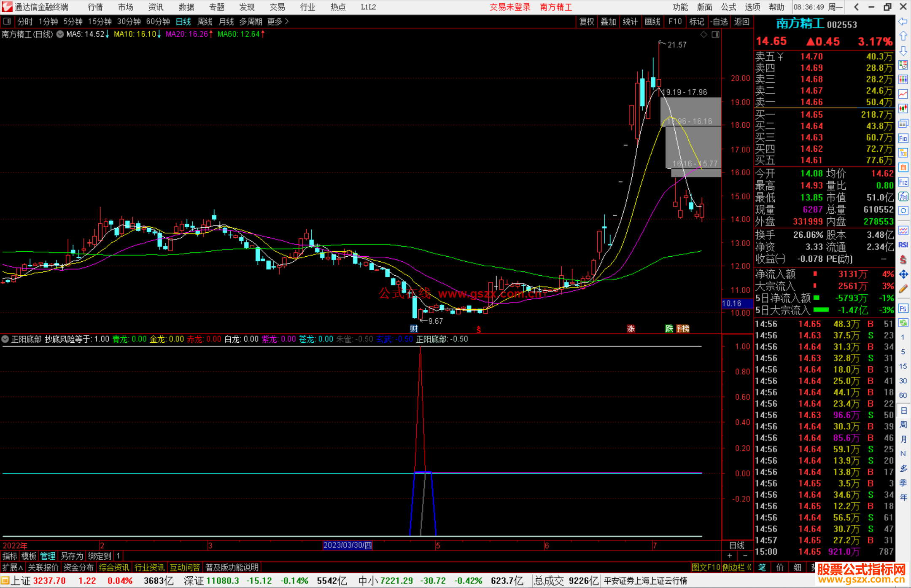Image resolution: width=911 pixels, height=588 pixels.
Task: Select the 月 monthly period in sidebar
Action: tap(903, 439)
